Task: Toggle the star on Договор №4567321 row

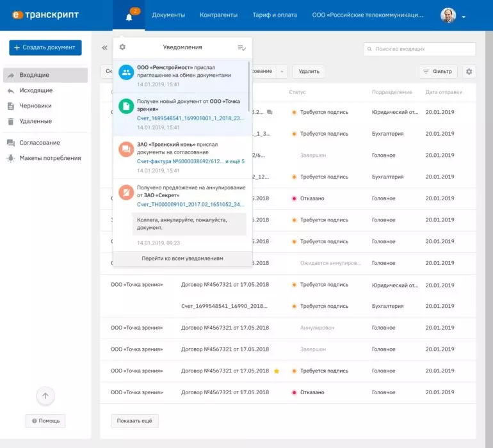Action: 277,371
